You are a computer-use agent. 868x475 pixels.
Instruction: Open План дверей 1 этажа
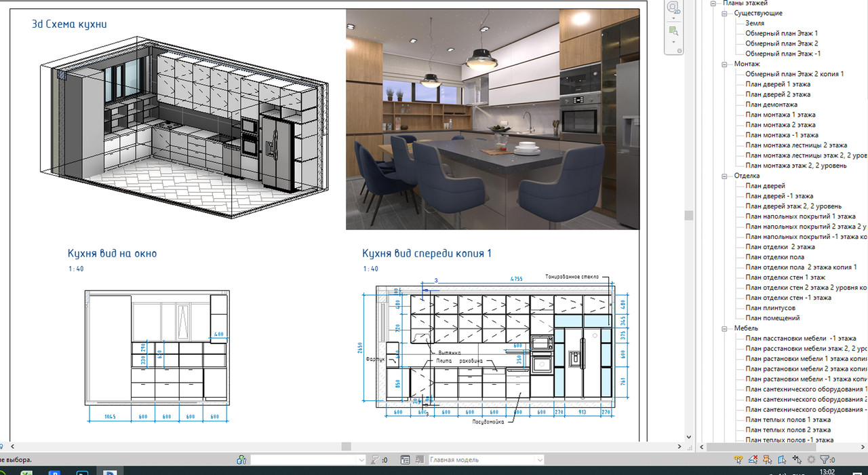coord(778,84)
